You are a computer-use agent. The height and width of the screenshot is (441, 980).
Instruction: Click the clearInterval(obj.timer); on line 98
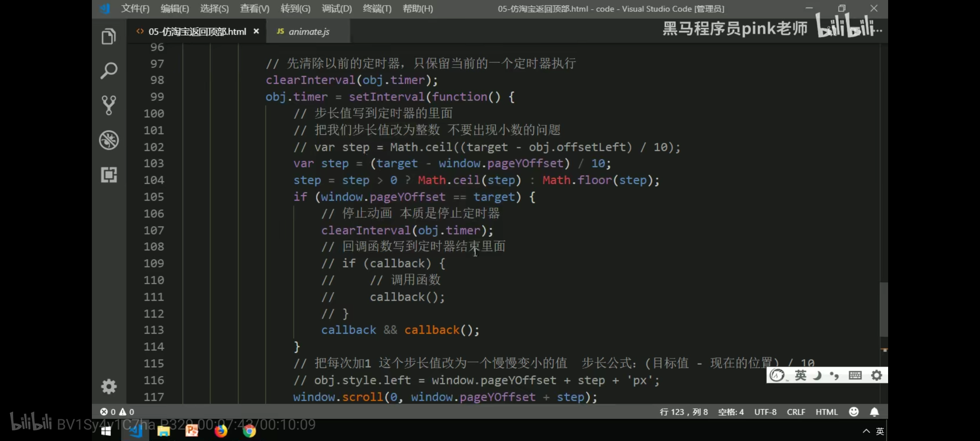[x=352, y=80]
